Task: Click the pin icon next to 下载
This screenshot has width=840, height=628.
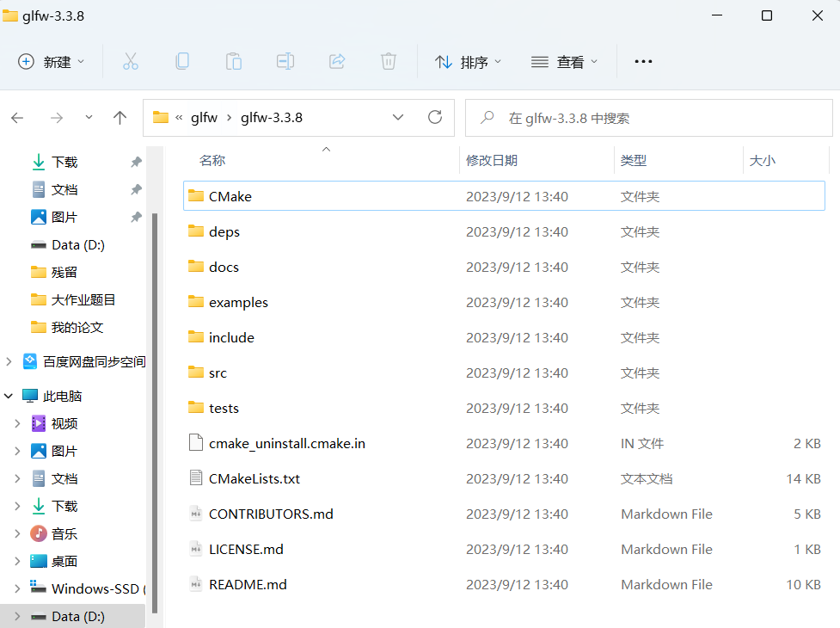Action: tap(136, 162)
